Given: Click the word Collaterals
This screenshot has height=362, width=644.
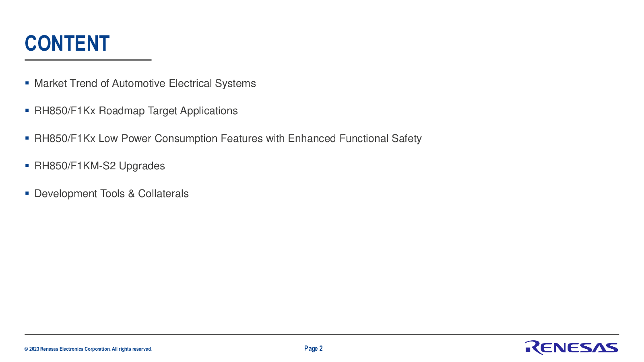Looking at the screenshot, I should (x=163, y=193).
